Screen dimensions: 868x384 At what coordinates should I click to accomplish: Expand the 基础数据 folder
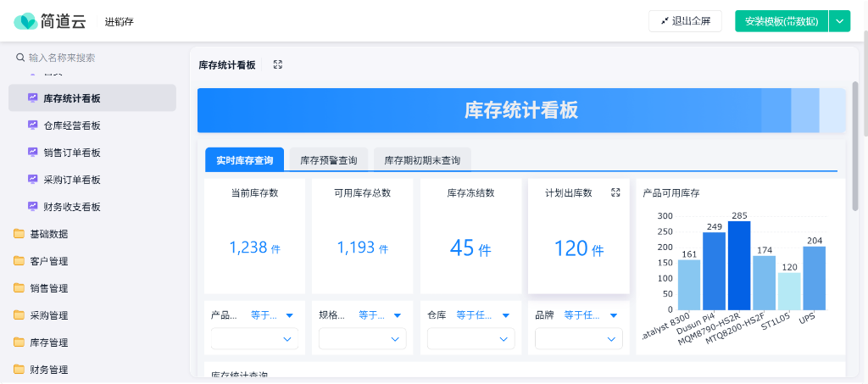92,233
